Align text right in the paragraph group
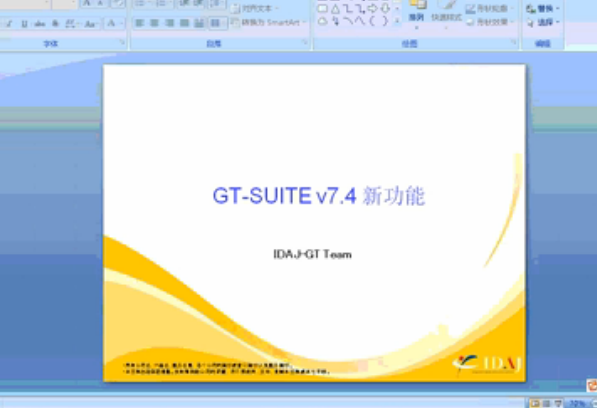 [x=169, y=23]
